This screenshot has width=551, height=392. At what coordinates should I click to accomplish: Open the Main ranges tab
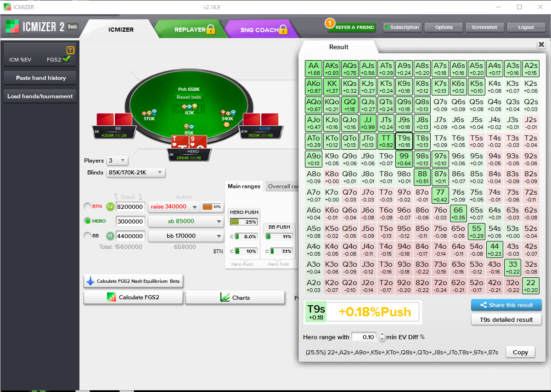click(244, 186)
